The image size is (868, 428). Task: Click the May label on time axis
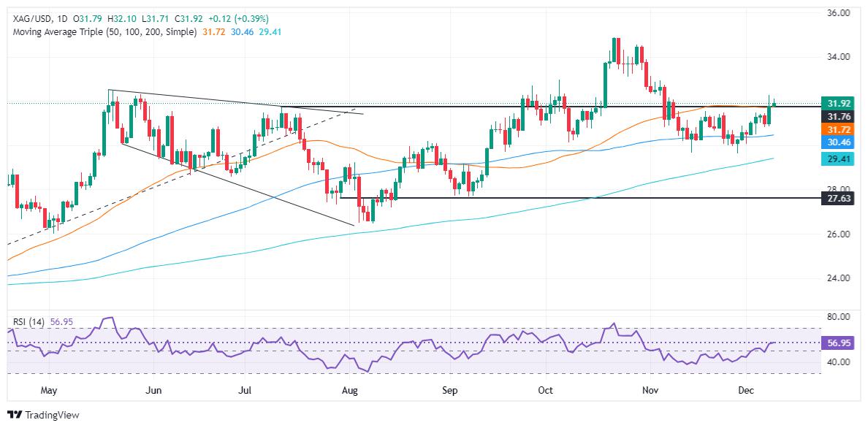(49, 391)
